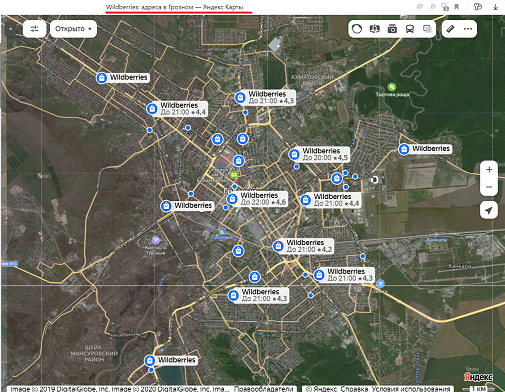The image size is (505, 392).
Task: Click the browser bookmark icon
Action: (x=457, y=7)
